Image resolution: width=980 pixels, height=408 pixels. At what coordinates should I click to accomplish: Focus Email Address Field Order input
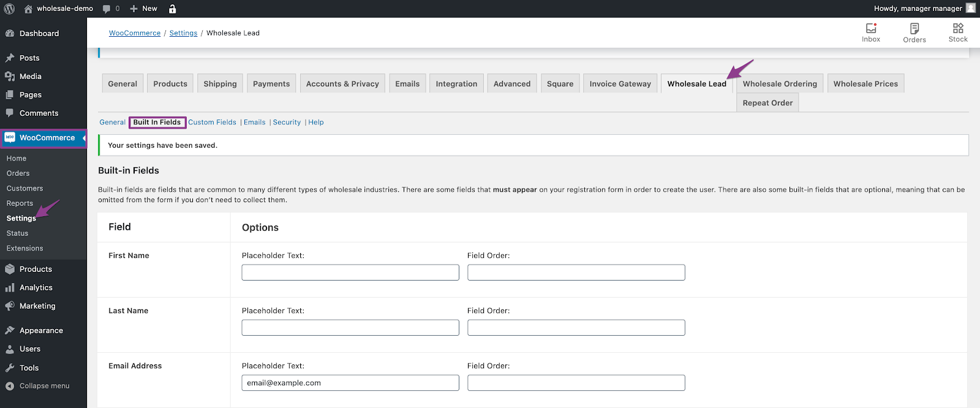pos(576,382)
